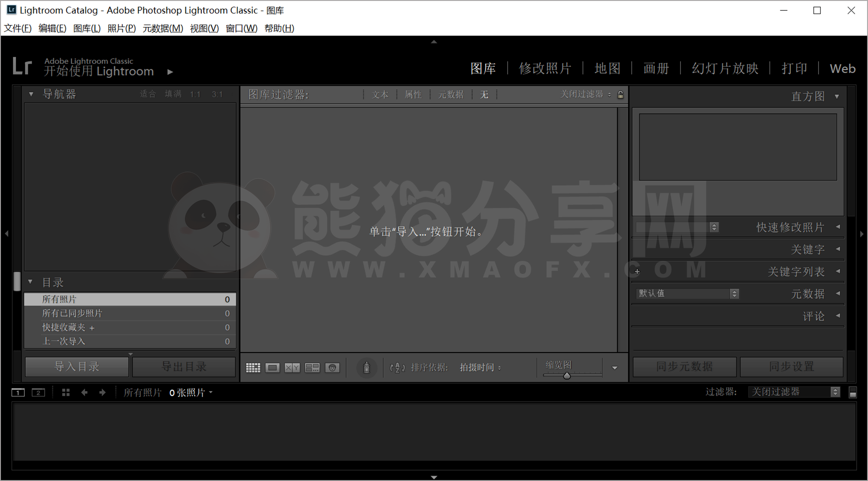
Task: Select the Grid view icon
Action: pos(253,368)
